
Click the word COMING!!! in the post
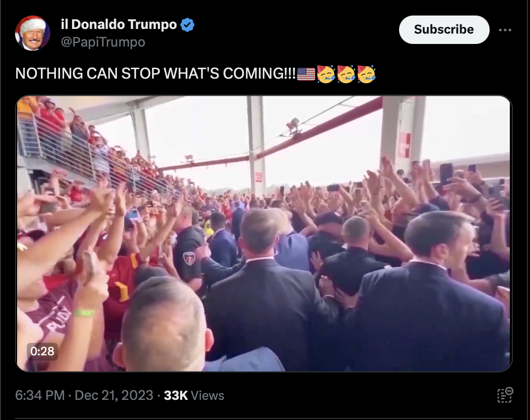[x=259, y=73]
